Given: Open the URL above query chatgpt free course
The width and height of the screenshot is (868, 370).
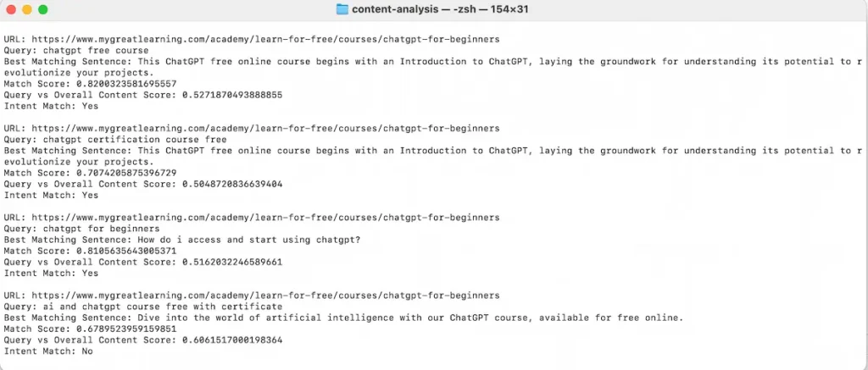Looking at the screenshot, I should 265,39.
